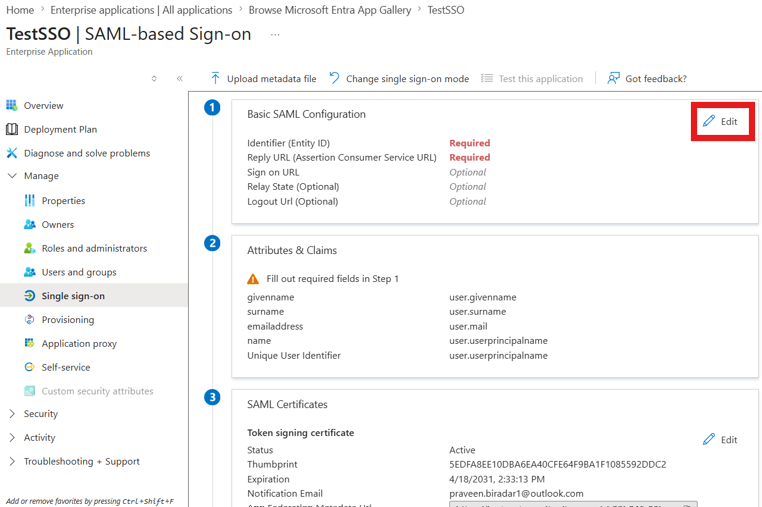Collapse the sidebar with the double chevron
762x507 pixels.
(179, 78)
